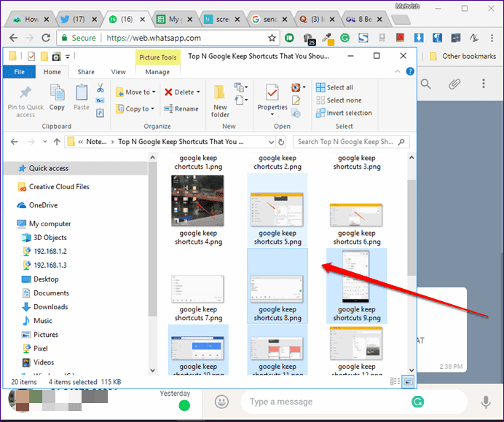
Task: Open the Delete dropdown arrow
Action: (x=200, y=92)
